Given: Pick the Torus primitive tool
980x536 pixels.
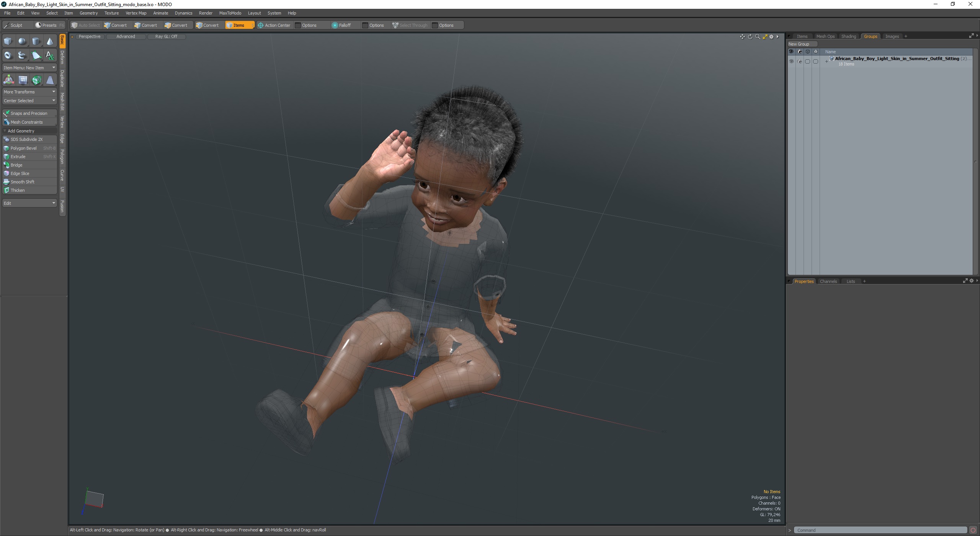Looking at the screenshot, I should pos(8,56).
